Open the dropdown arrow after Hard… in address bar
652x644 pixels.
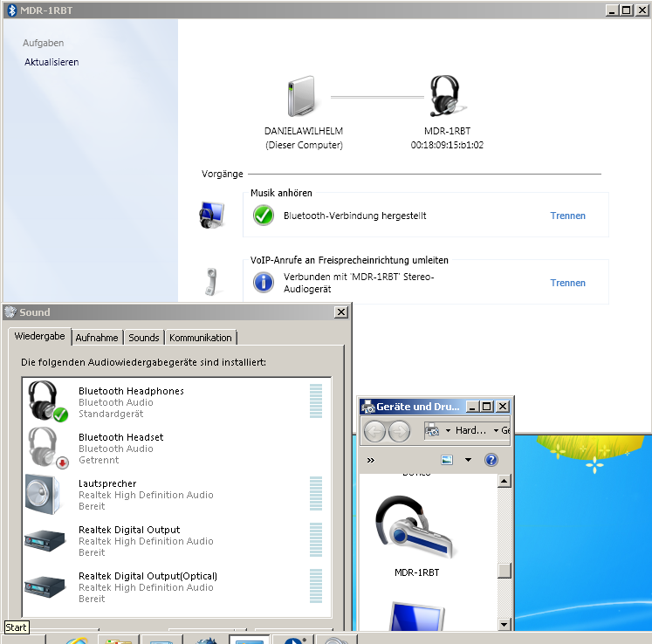pos(496,431)
